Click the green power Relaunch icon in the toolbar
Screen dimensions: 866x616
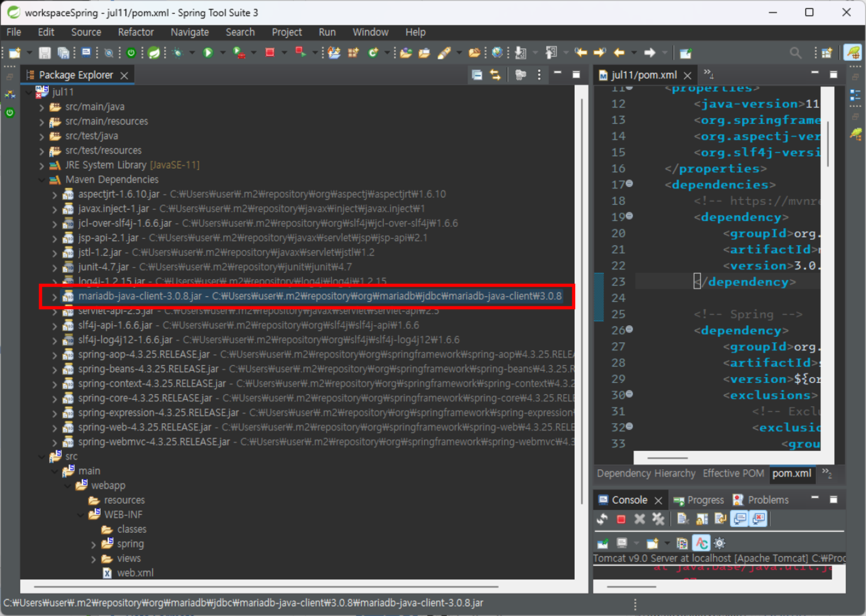131,53
